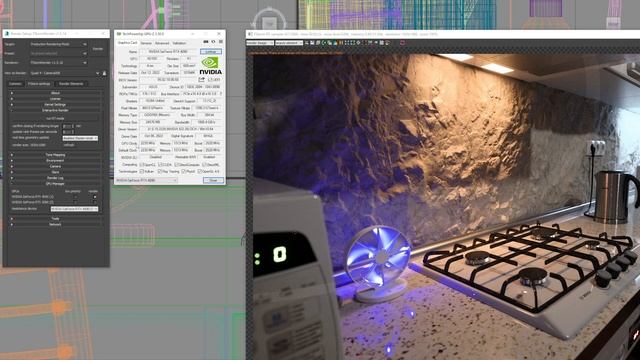
Task: Click the refresh button beside render size
Action: tap(69, 145)
